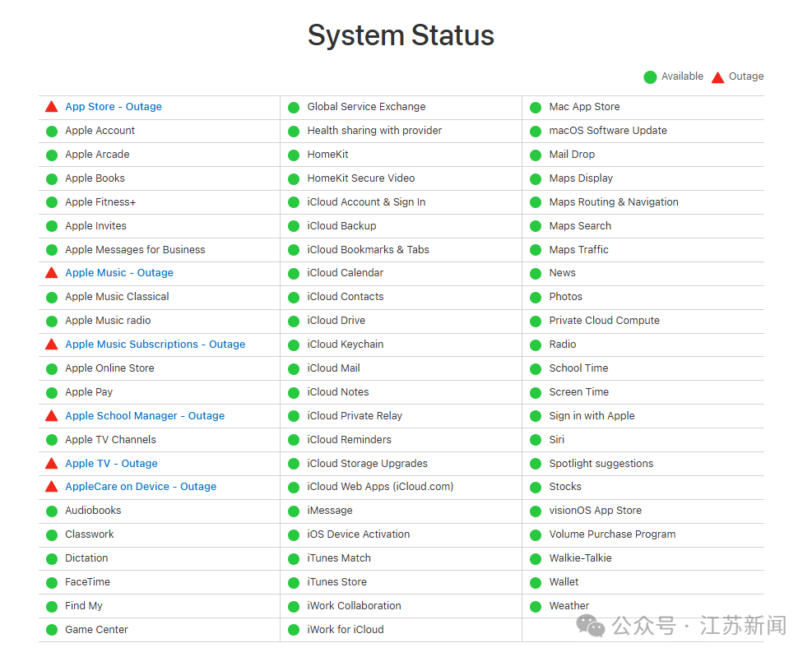Viewport: 812px width, 657px height.
Task: Click Apple Messages for Business text
Action: pos(135,249)
